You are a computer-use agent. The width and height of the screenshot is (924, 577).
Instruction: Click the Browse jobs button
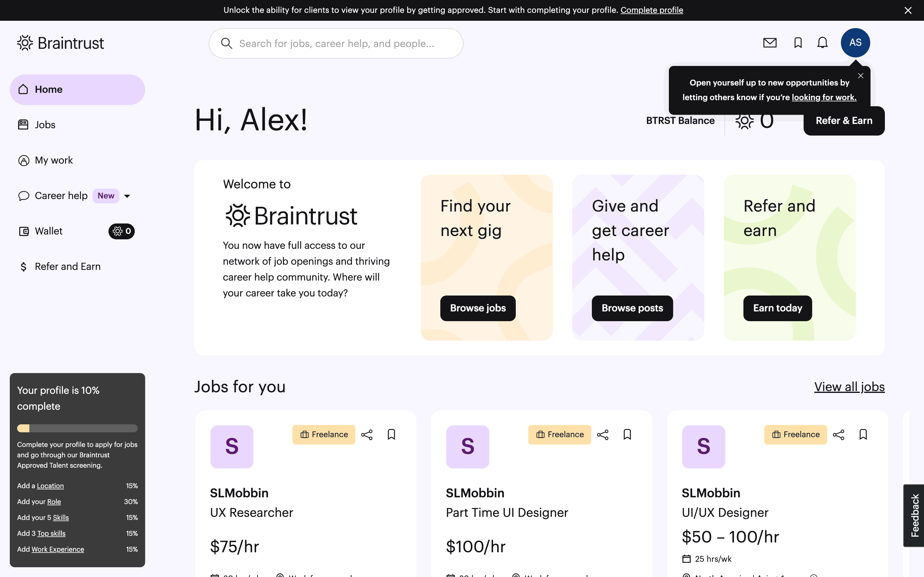point(477,308)
